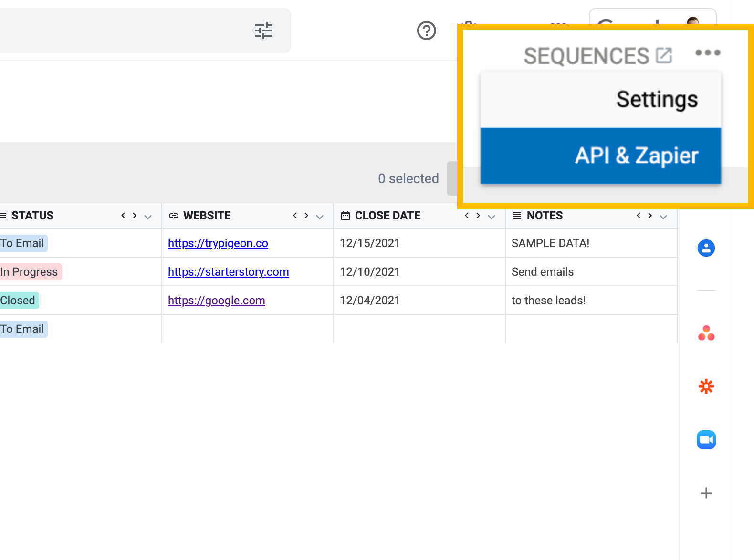Click the 12/15/2021 close date cell
The height and width of the screenshot is (560, 754).
pos(419,243)
